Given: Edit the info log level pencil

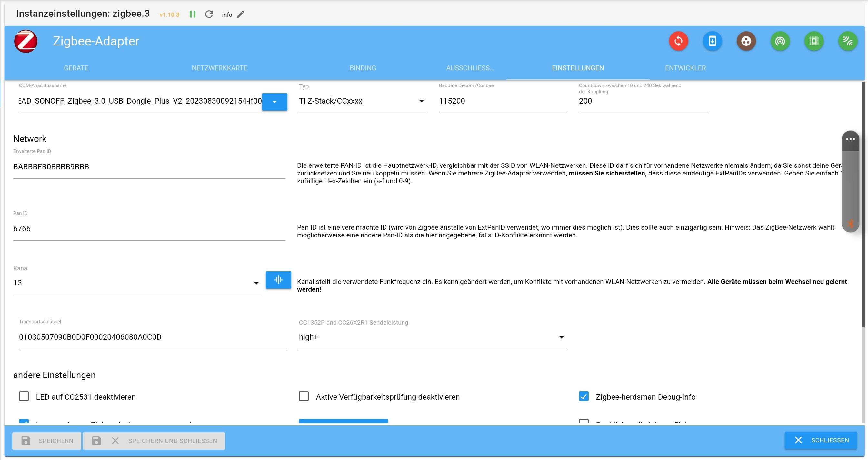Looking at the screenshot, I should pyautogui.click(x=241, y=14).
